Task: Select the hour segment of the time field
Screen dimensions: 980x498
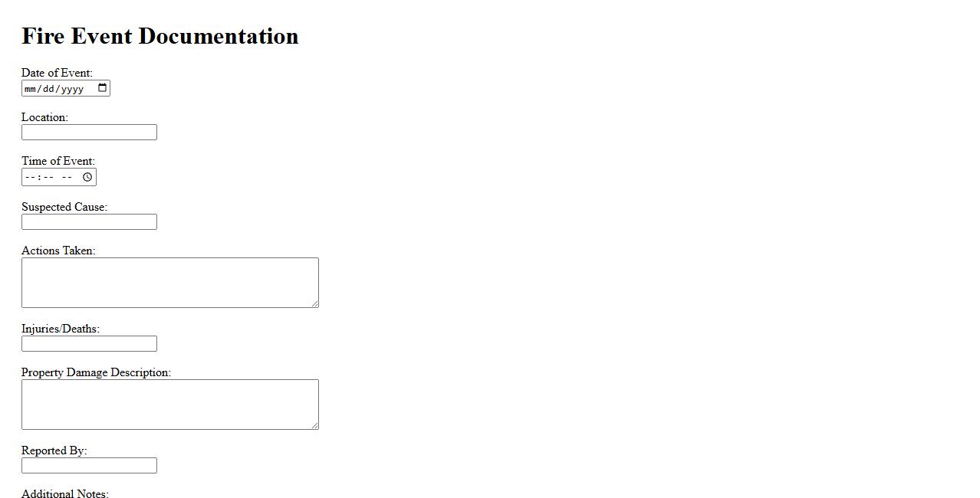Action: click(x=29, y=178)
